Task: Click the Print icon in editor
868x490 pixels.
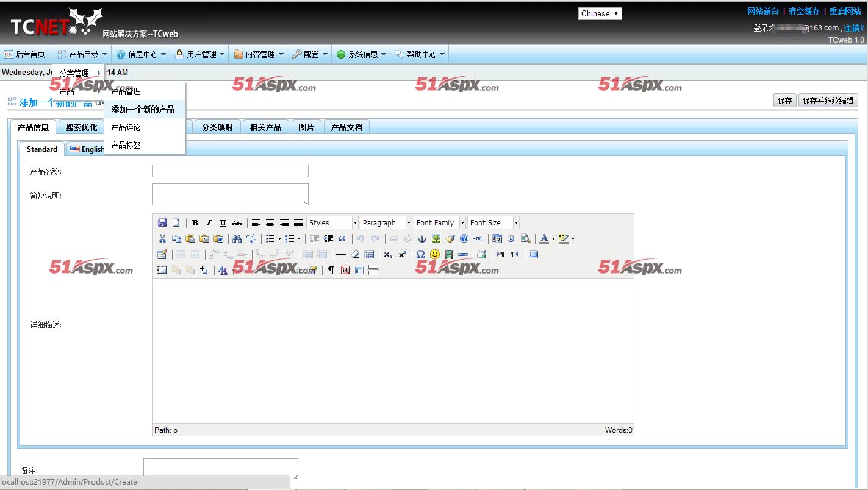Action: coord(482,254)
